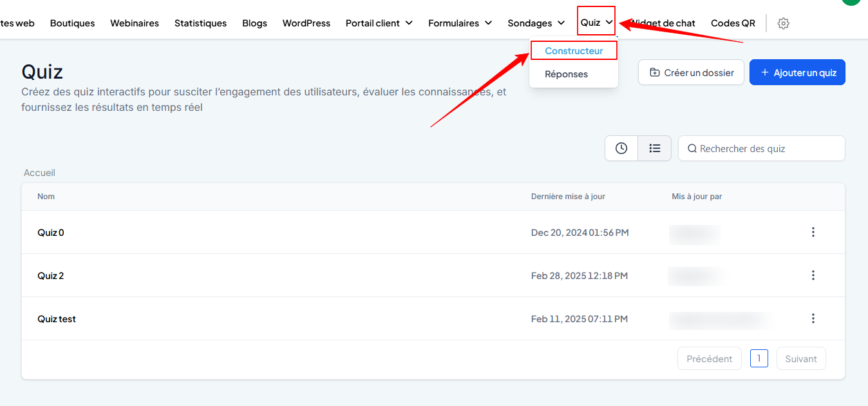This screenshot has height=406, width=868.
Task: Open the Quiz 2 row
Action: coord(433,275)
